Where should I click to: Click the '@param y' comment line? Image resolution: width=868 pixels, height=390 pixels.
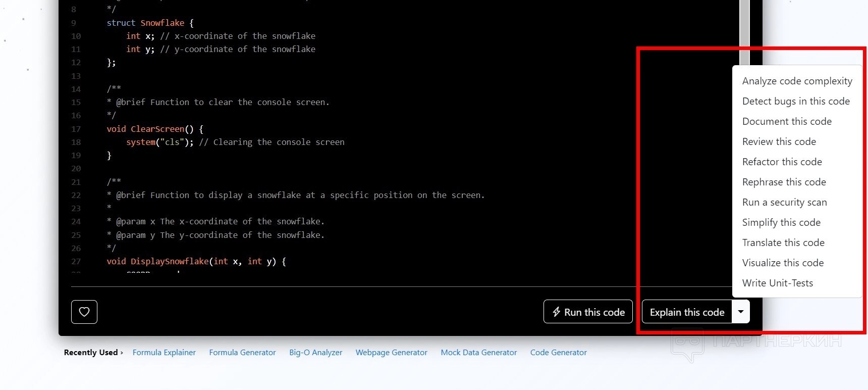click(x=215, y=235)
